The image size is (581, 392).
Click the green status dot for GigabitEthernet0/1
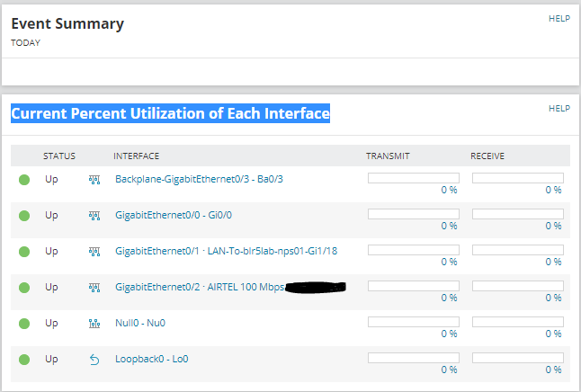pyautogui.click(x=24, y=252)
